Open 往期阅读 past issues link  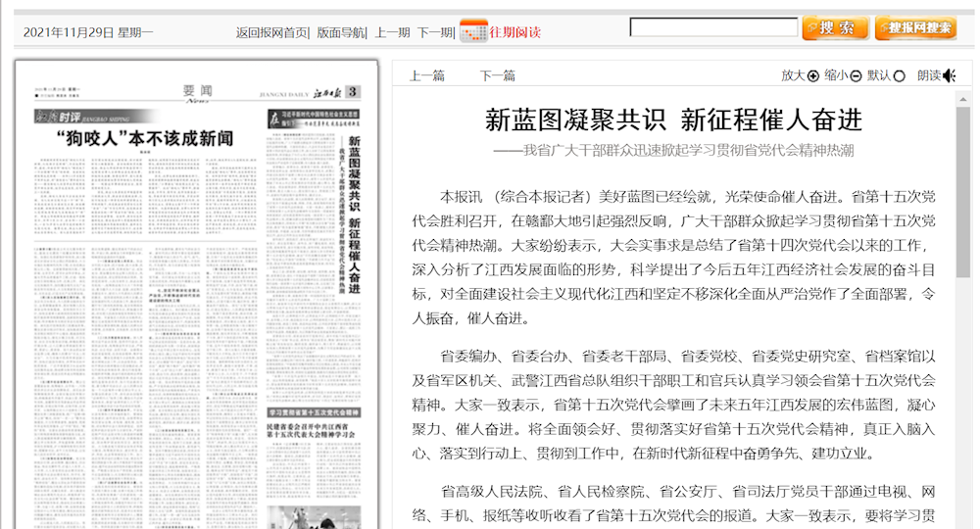coord(515,32)
